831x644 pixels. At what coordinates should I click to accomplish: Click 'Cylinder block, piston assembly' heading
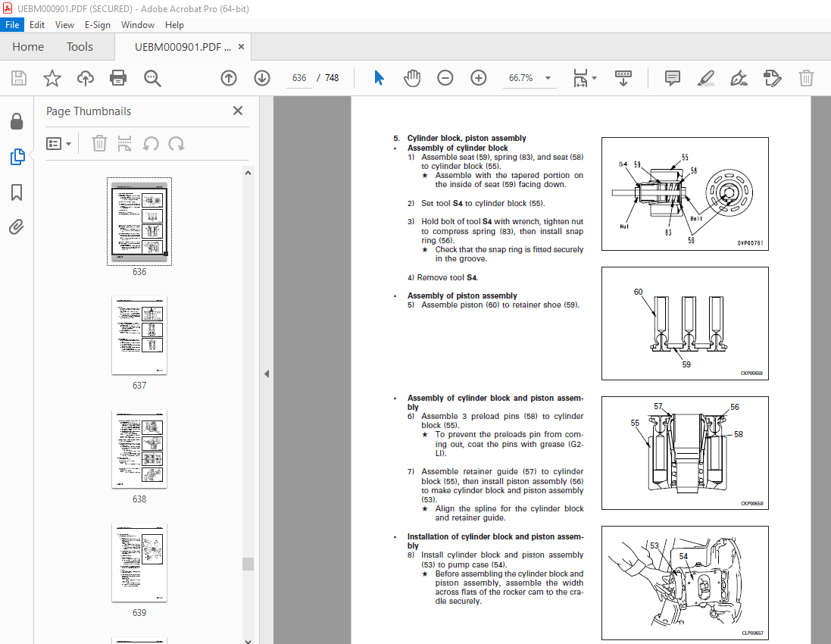[467, 138]
